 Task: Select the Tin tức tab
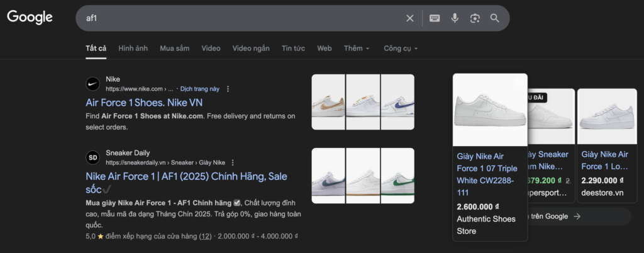point(293,48)
